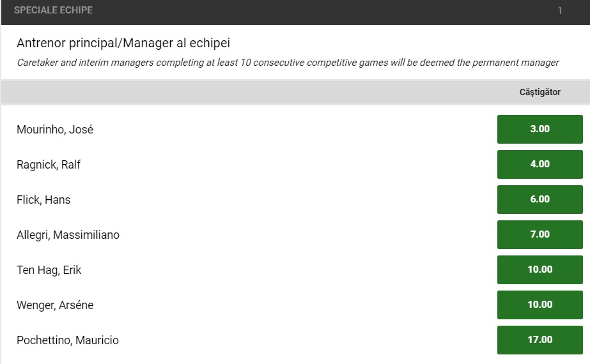Select Pochettino's 17.00 odds button
Image resolution: width=590 pixels, height=364 pixels.
point(540,340)
